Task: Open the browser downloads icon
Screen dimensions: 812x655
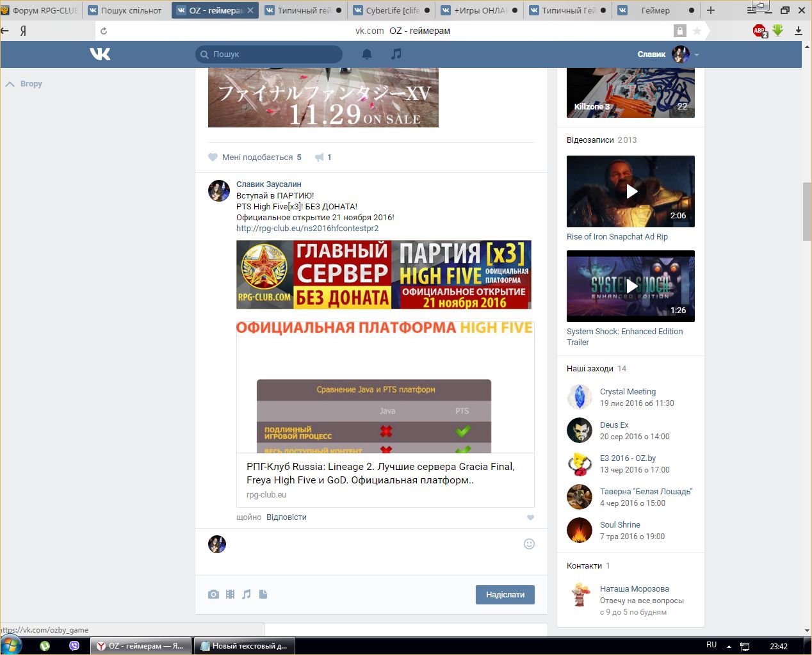Action: (799, 31)
